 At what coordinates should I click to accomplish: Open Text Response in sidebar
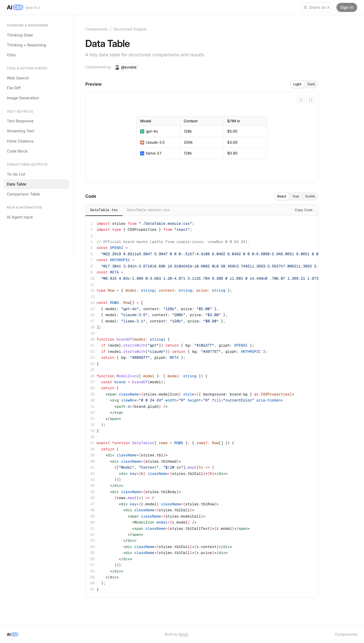pos(37,121)
